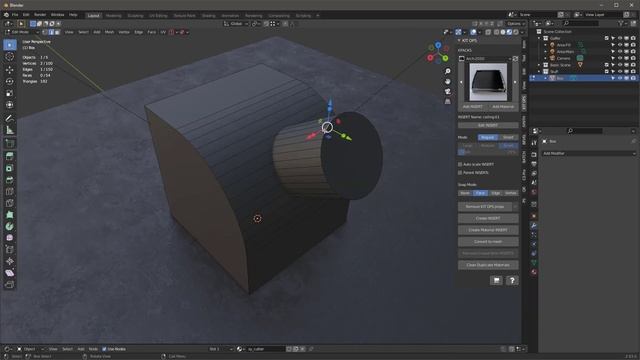Open Global transform orientation dropdown
Image resolution: width=640 pixels, height=360 pixels.
click(236, 24)
